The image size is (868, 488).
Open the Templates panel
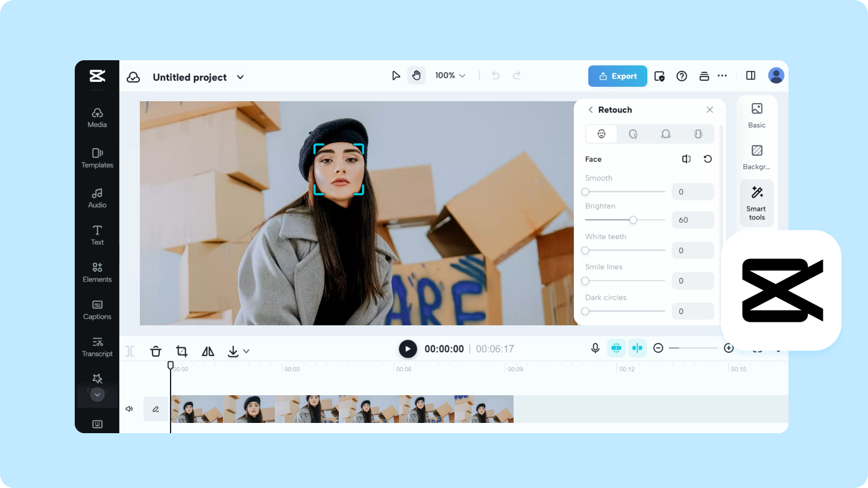(97, 158)
